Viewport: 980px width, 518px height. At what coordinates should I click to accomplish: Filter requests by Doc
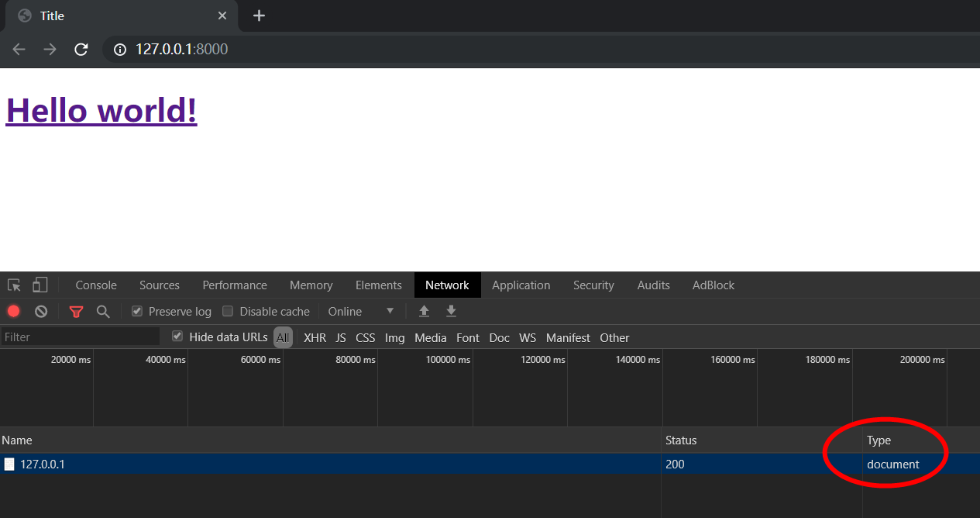500,338
